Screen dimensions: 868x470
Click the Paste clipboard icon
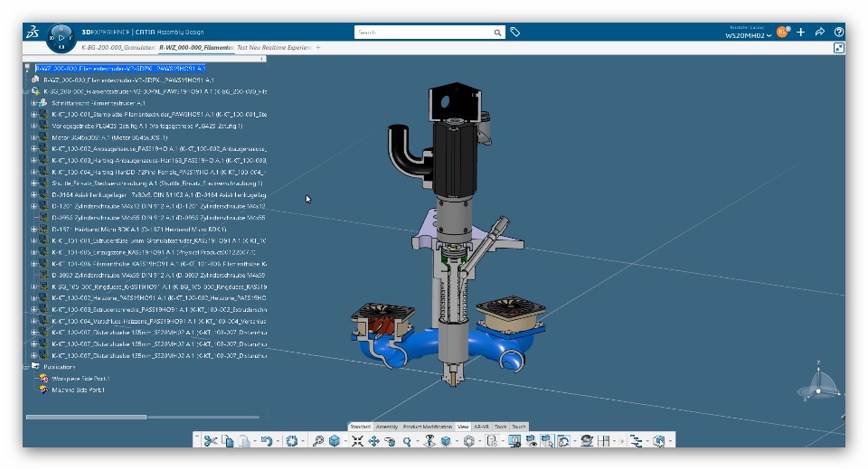243,441
